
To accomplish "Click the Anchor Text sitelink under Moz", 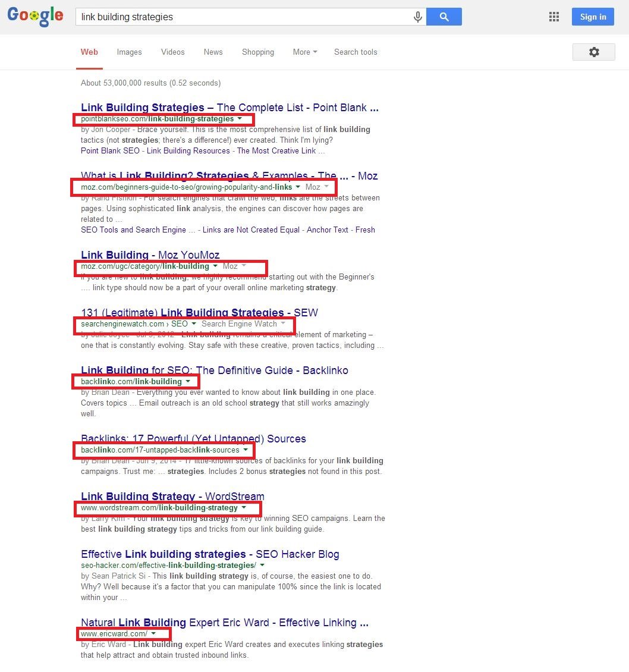I will pos(327,230).
